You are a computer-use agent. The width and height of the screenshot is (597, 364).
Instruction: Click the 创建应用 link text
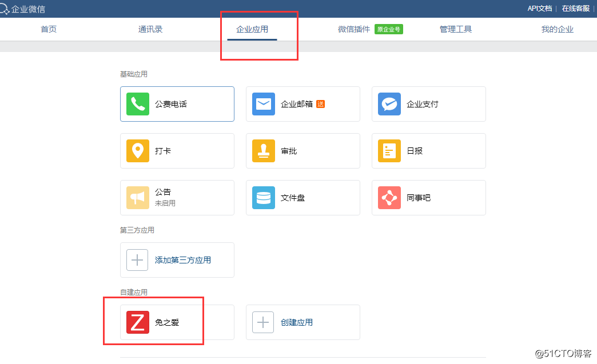[297, 322]
